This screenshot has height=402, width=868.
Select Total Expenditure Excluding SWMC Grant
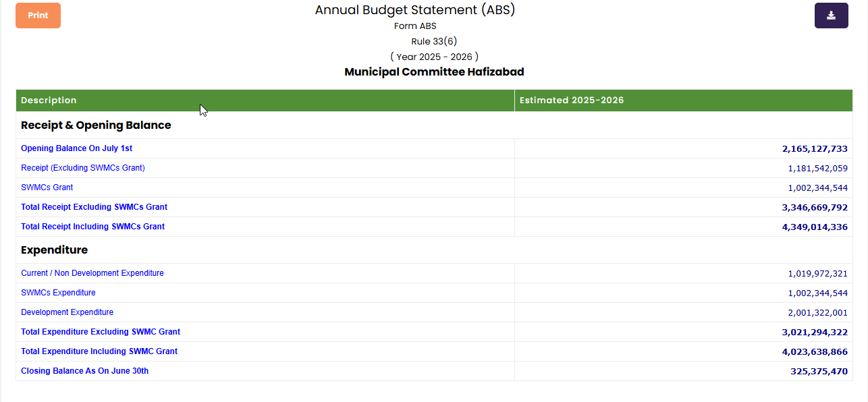tap(101, 332)
